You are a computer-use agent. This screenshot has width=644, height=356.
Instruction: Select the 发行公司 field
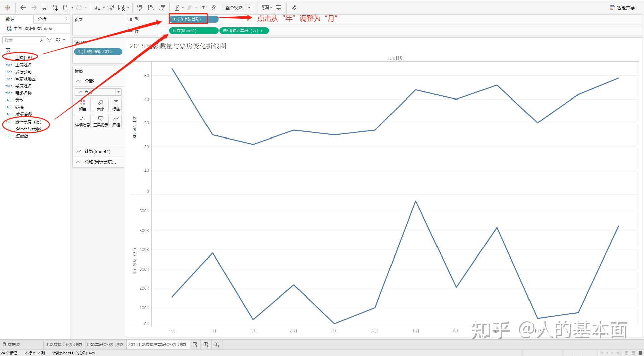pyautogui.click(x=24, y=72)
